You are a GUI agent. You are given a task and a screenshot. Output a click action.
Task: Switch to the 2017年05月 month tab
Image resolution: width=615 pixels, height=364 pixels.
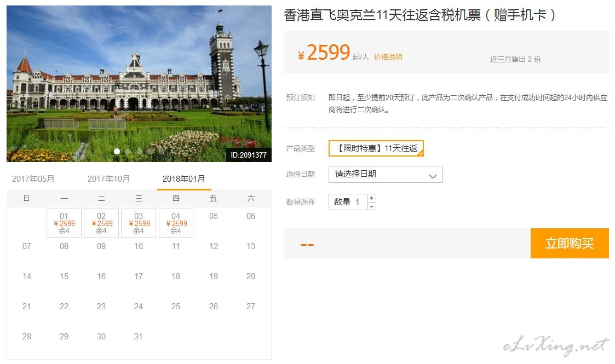tap(33, 179)
